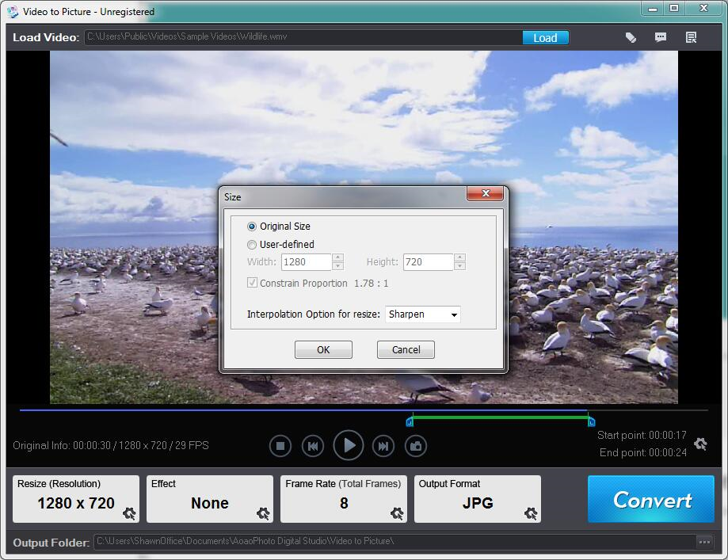
Task: Click the price tag register icon
Action: coord(631,37)
